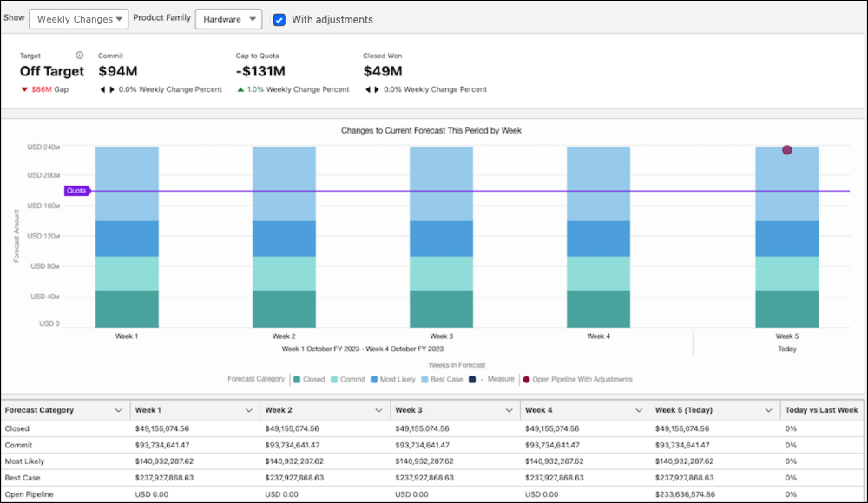Expand the Forecast Category column menu chevron

click(119, 410)
